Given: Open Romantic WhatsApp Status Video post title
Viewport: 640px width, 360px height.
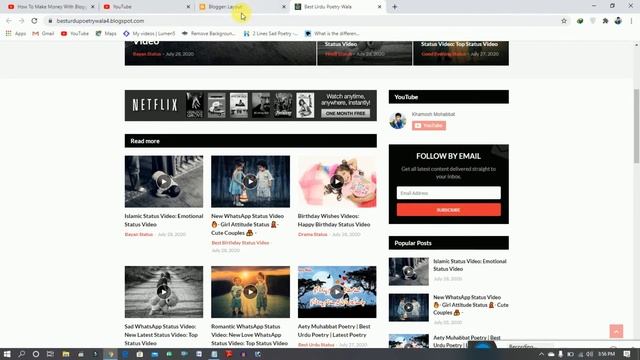Looking at the screenshot, I should (x=249, y=335).
